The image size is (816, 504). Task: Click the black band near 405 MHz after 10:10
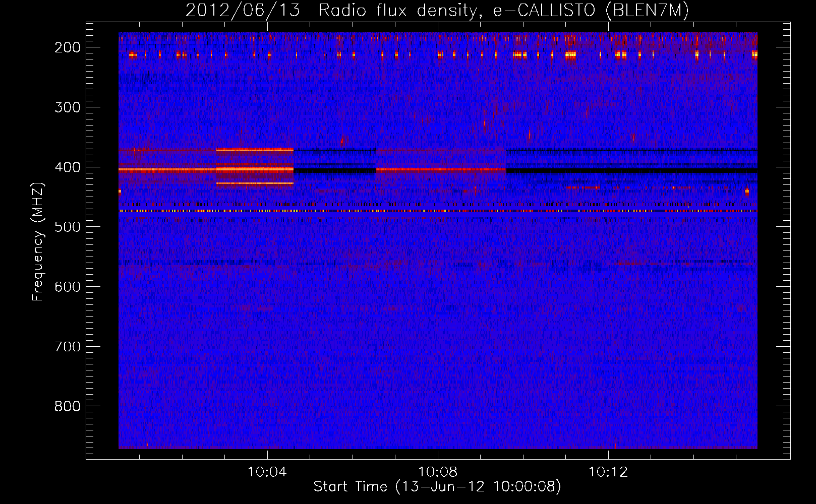632,171
